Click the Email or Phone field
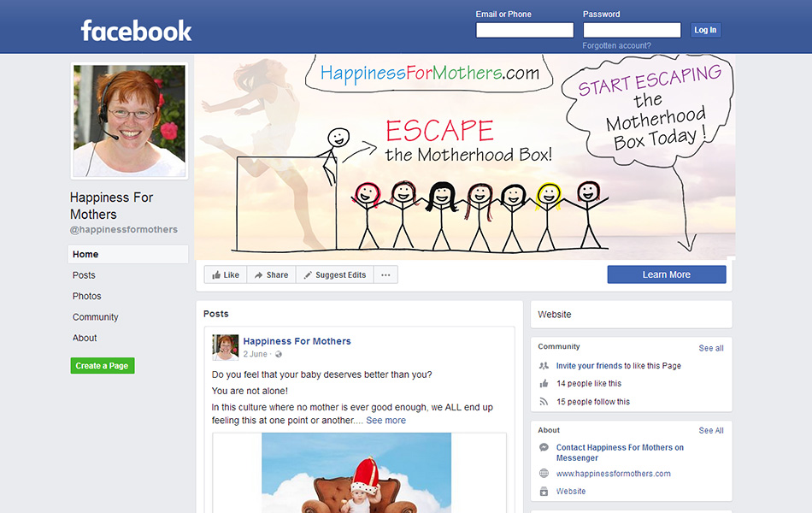The height and width of the screenshot is (513, 812). (525, 30)
